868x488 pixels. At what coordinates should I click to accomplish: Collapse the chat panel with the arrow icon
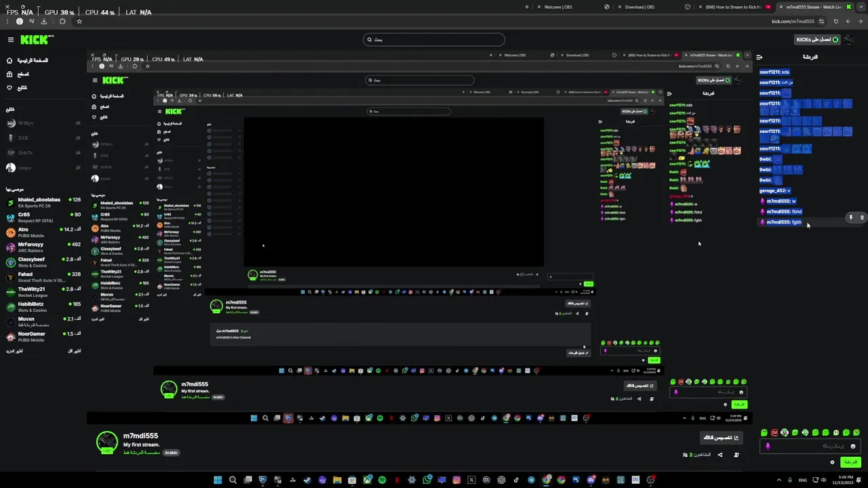(x=759, y=58)
